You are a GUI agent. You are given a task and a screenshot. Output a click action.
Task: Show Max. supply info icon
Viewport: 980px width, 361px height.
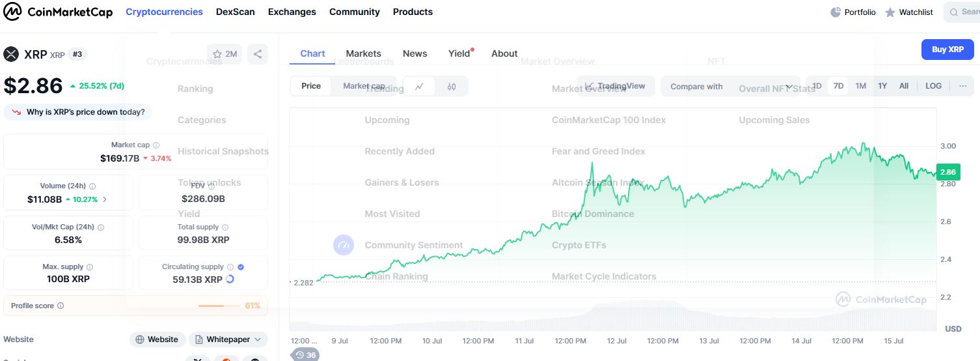[90, 267]
